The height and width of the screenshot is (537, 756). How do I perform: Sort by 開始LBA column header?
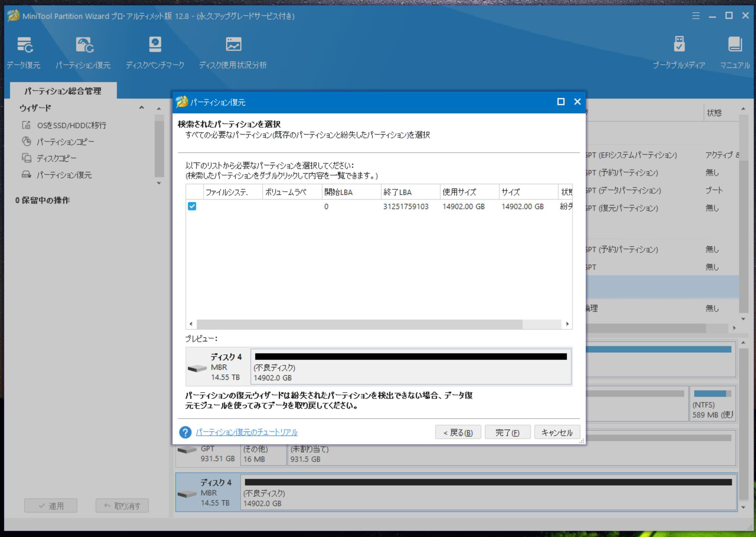point(351,192)
